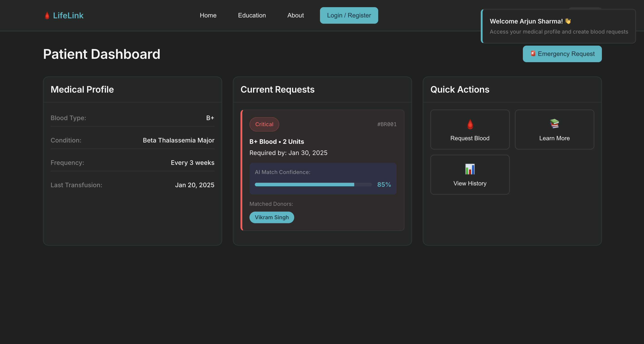Click the LifeLink blood drop logo icon

coord(47,15)
